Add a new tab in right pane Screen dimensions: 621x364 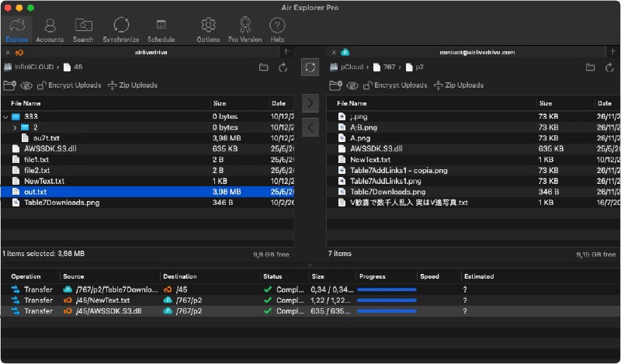click(612, 51)
